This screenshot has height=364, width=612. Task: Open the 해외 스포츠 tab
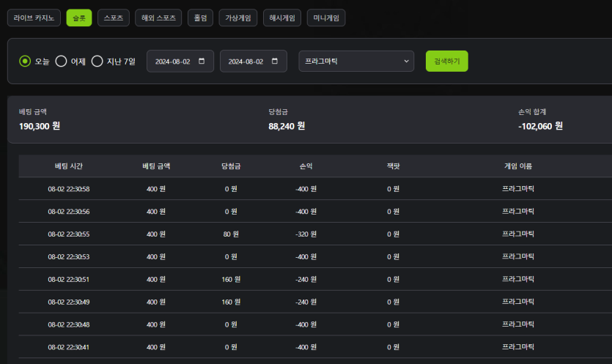click(158, 18)
